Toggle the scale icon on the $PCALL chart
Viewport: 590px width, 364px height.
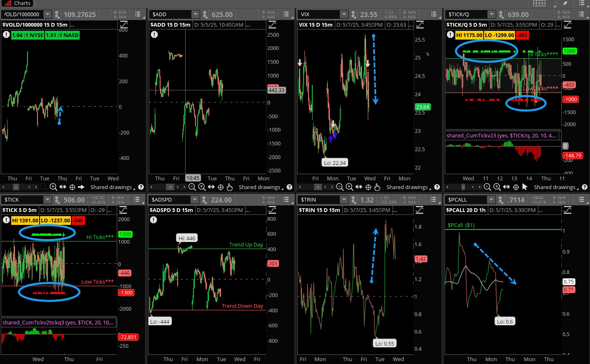[x=567, y=210]
